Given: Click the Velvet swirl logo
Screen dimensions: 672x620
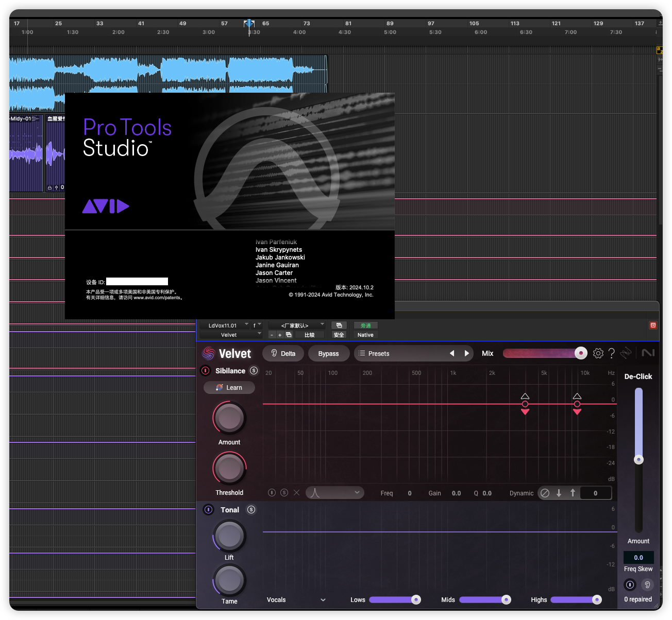Looking at the screenshot, I should tap(208, 353).
